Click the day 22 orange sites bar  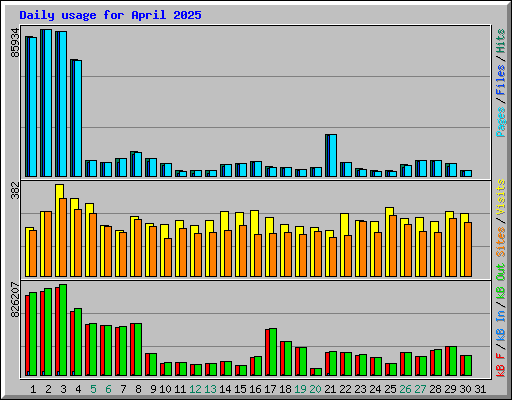pyautogui.click(x=348, y=256)
